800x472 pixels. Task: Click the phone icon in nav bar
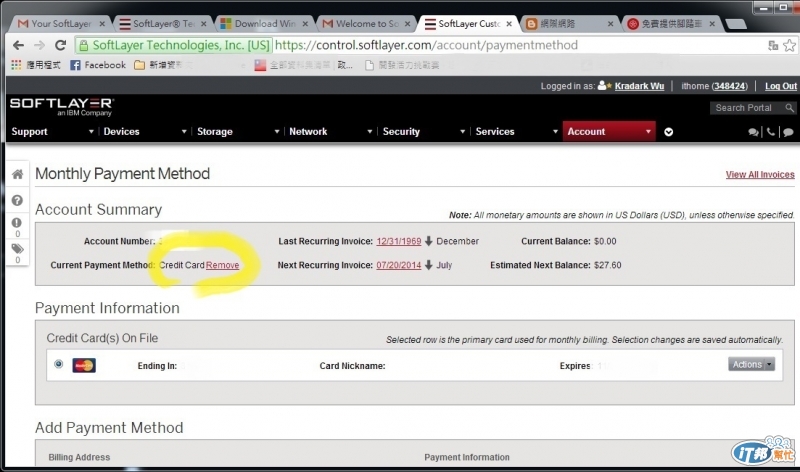click(x=770, y=132)
